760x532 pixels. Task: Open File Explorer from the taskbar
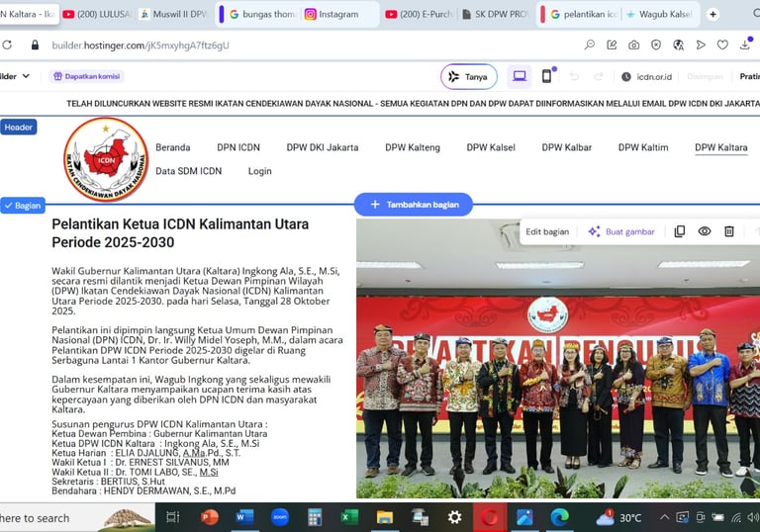point(384,517)
